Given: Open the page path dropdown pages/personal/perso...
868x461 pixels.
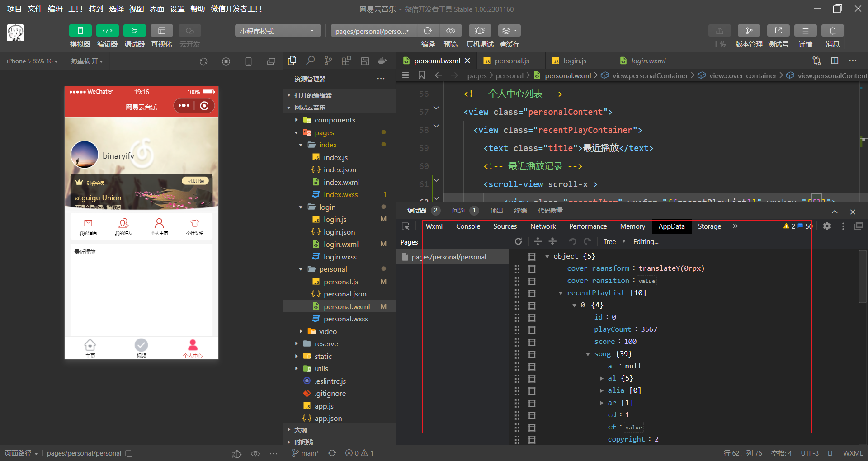Looking at the screenshot, I should click(x=373, y=31).
